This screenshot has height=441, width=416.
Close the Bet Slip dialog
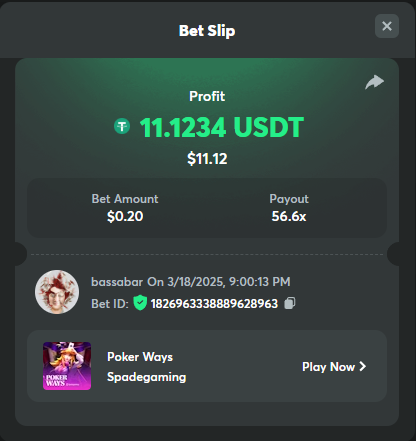(387, 26)
